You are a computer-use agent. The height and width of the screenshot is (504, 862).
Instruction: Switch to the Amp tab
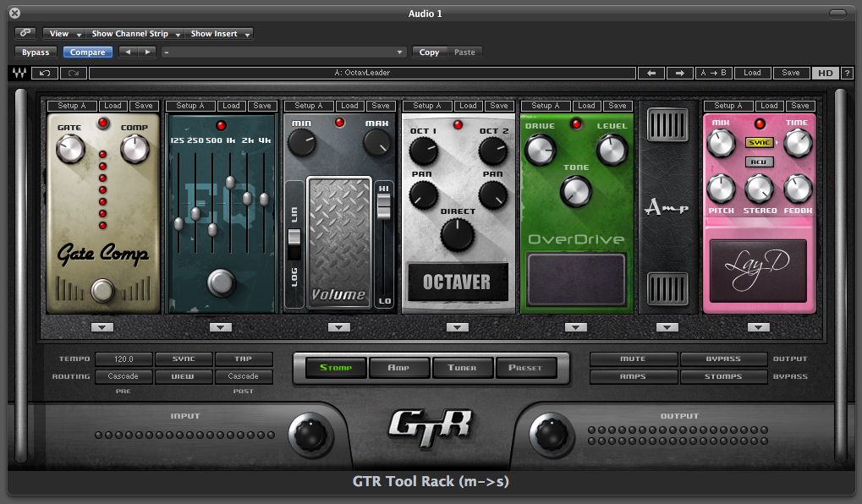tap(398, 368)
